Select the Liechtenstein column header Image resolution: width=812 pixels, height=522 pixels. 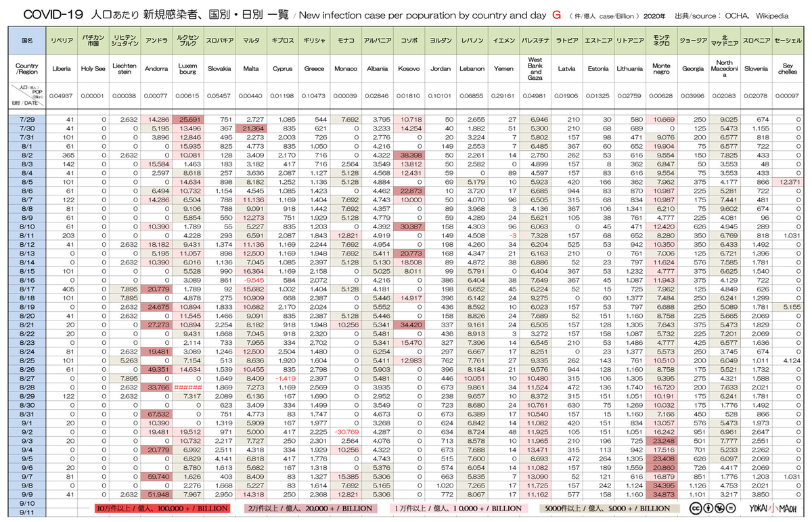click(125, 68)
